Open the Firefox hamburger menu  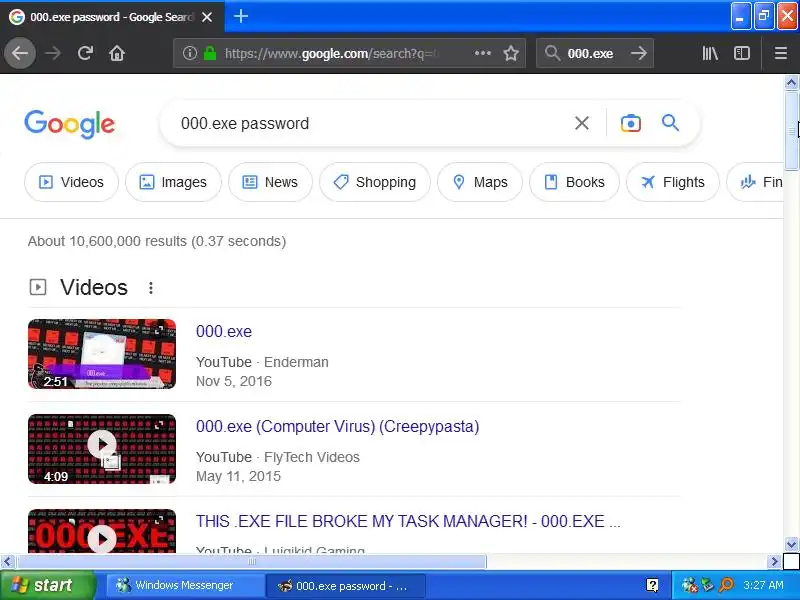(781, 53)
